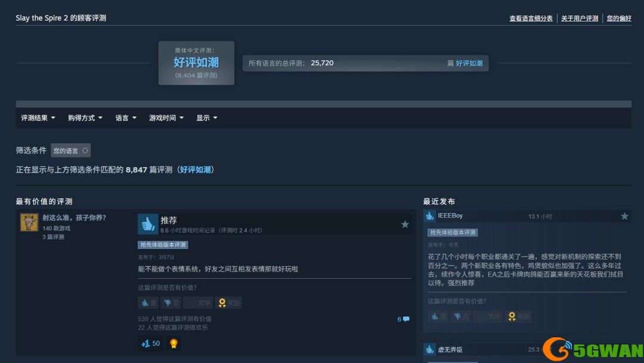The image size is (644, 363).
Task: Open the 6 comments icon on top review
Action: click(403, 319)
